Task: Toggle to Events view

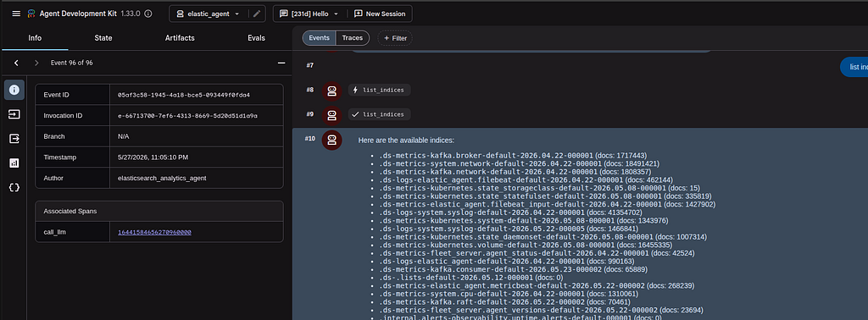Action: click(x=319, y=38)
